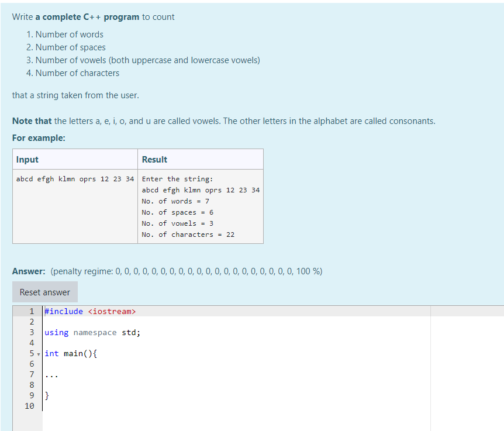Click the 'No. of words = 7' text
The height and width of the screenshot is (431, 504).
click(177, 201)
